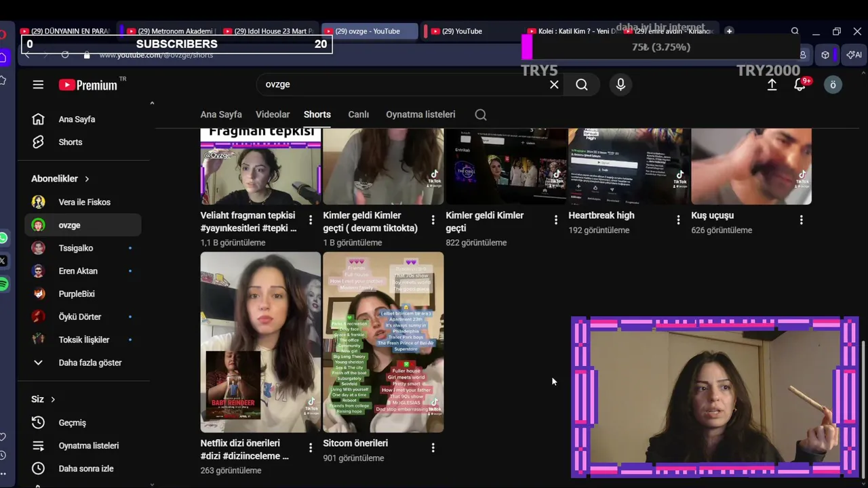Switch to the channel Ana Sayfa tab
The image size is (868, 488).
click(221, 115)
